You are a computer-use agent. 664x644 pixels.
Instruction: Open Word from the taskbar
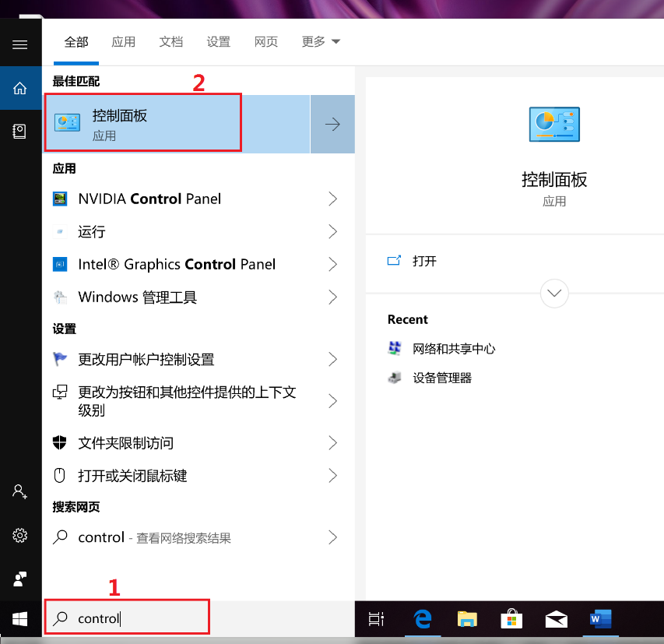pos(600,619)
